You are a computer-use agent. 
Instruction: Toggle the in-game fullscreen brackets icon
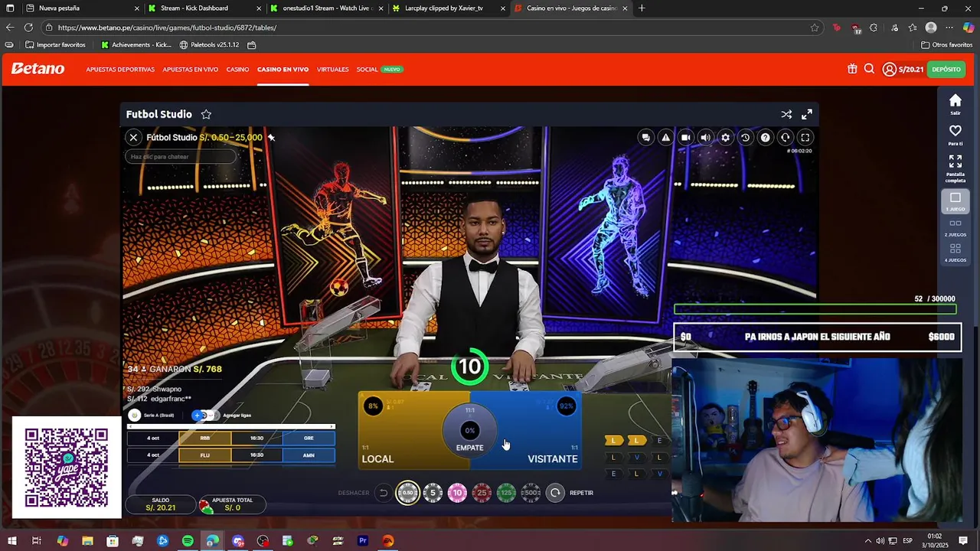point(805,138)
